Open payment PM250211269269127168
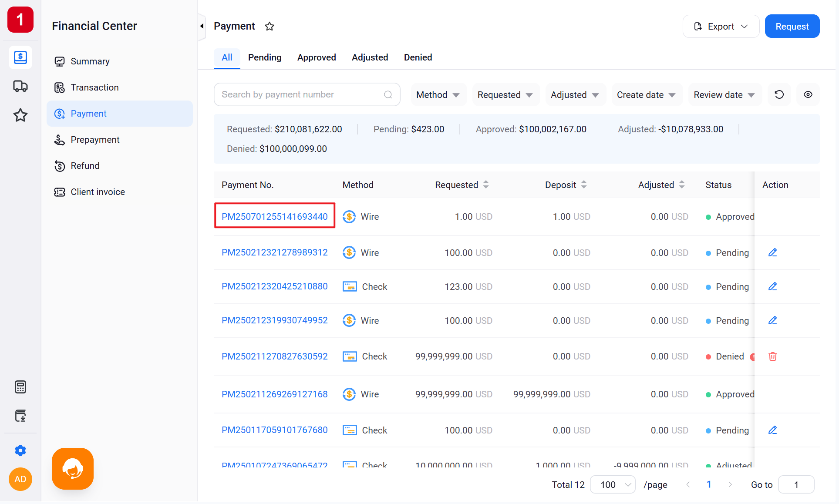This screenshot has width=839, height=504. (275, 394)
